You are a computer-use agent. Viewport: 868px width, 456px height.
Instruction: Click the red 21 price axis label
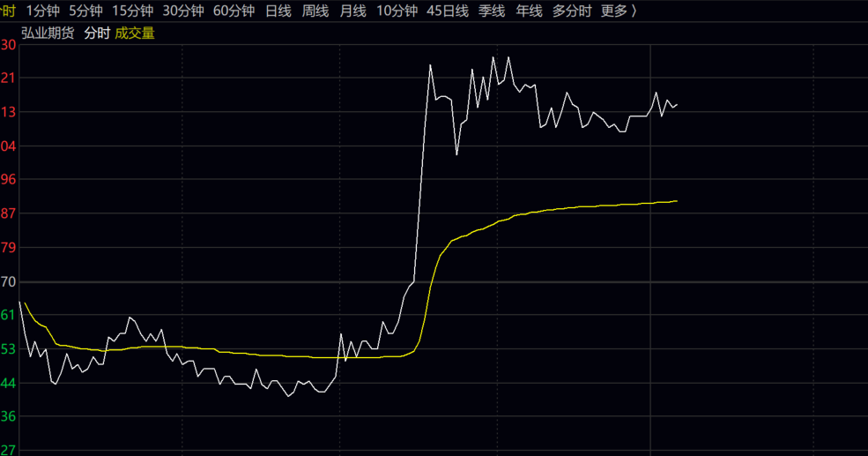[8, 78]
